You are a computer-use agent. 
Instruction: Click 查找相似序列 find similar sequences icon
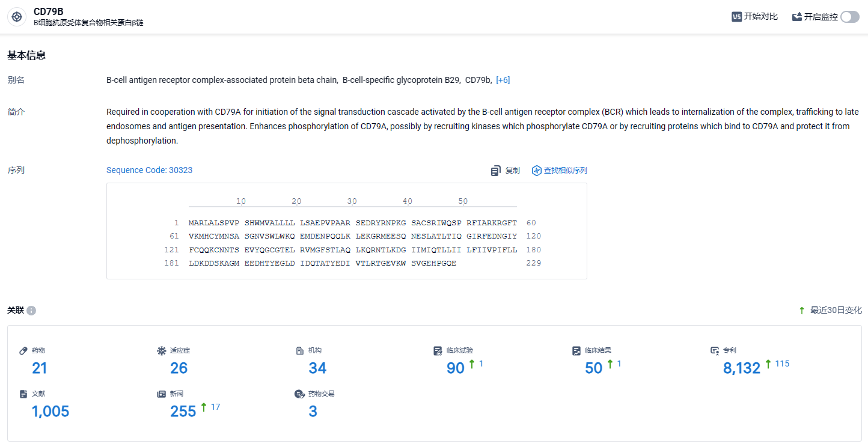pos(537,171)
